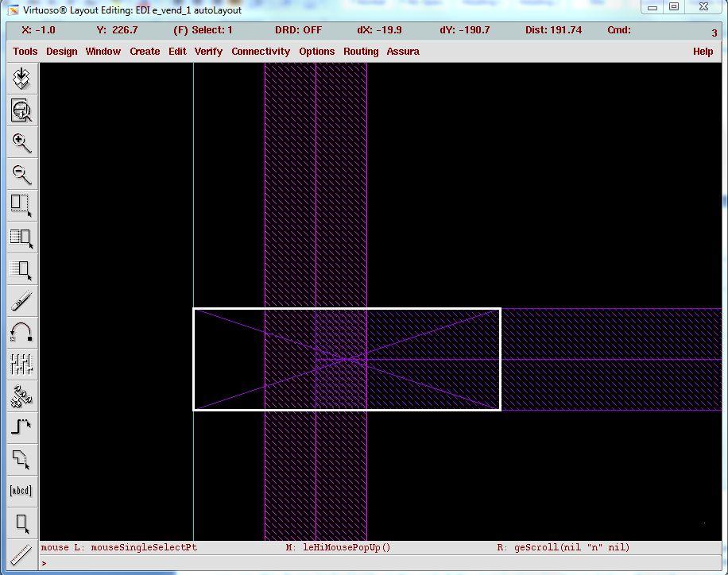The height and width of the screenshot is (575, 728).
Task: Open the Assura menu
Action: click(403, 52)
